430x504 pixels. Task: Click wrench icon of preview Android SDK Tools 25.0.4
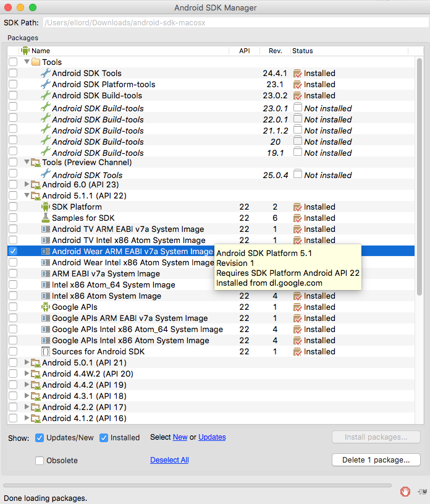(46, 174)
